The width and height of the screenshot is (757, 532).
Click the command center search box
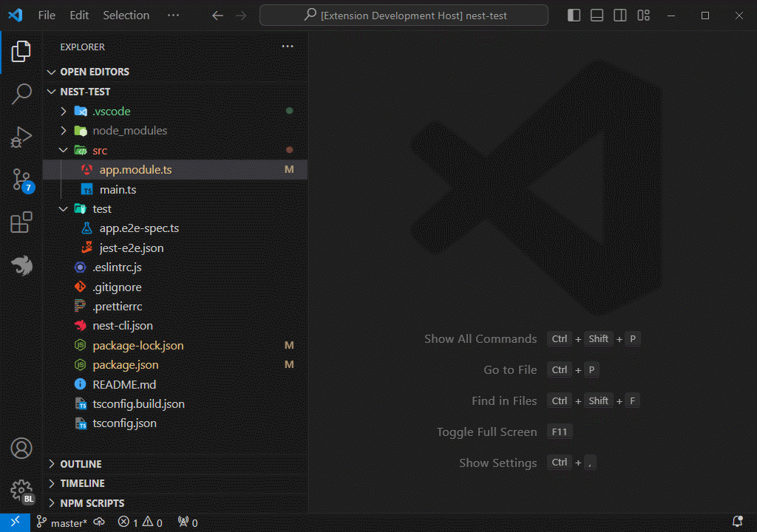(404, 15)
